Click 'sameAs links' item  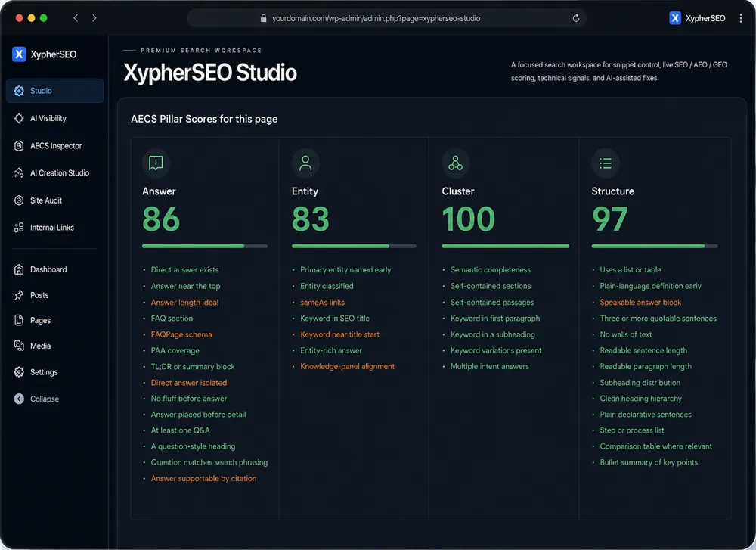[x=323, y=303]
